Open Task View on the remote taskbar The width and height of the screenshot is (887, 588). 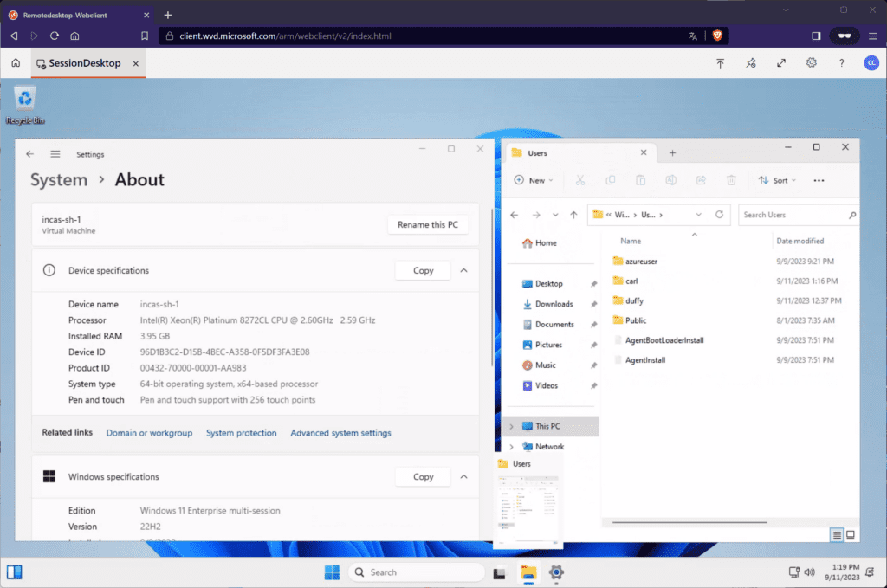pos(499,572)
